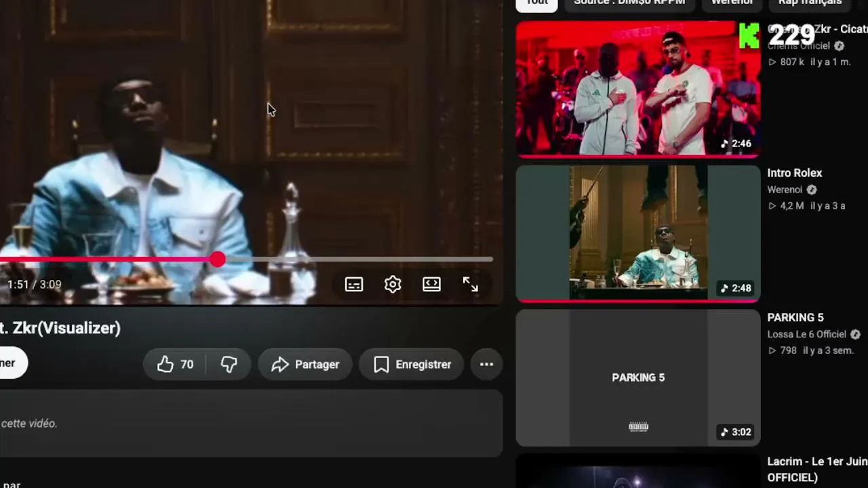The width and height of the screenshot is (868, 488).
Task: Click the PARKING 5 video title
Action: pyautogui.click(x=795, y=317)
